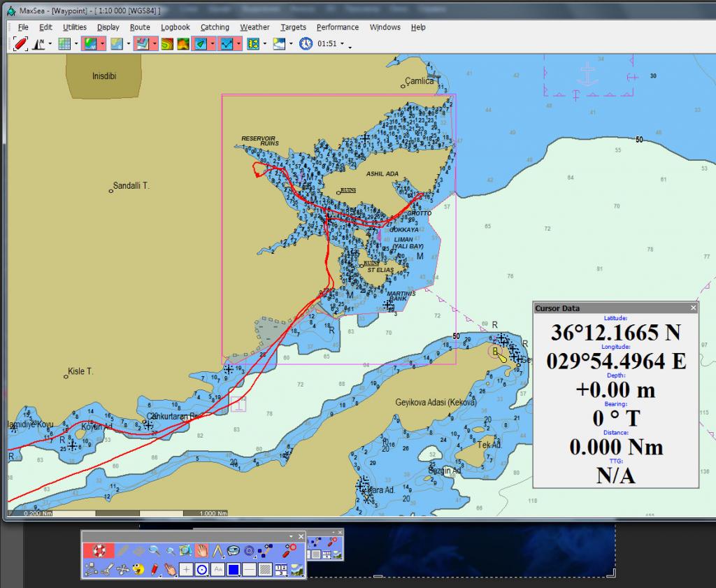Toggle the track display button
The image size is (716, 588).
[227, 43]
